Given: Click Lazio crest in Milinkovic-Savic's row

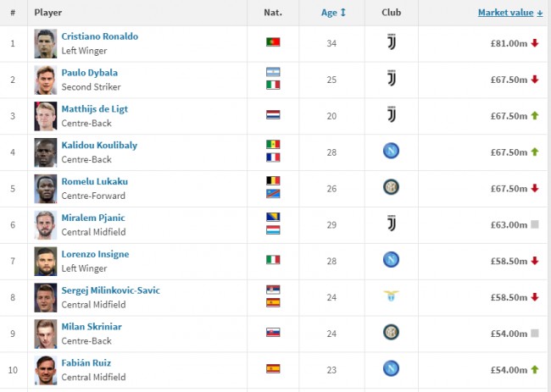Looking at the screenshot, I should click(x=391, y=296).
